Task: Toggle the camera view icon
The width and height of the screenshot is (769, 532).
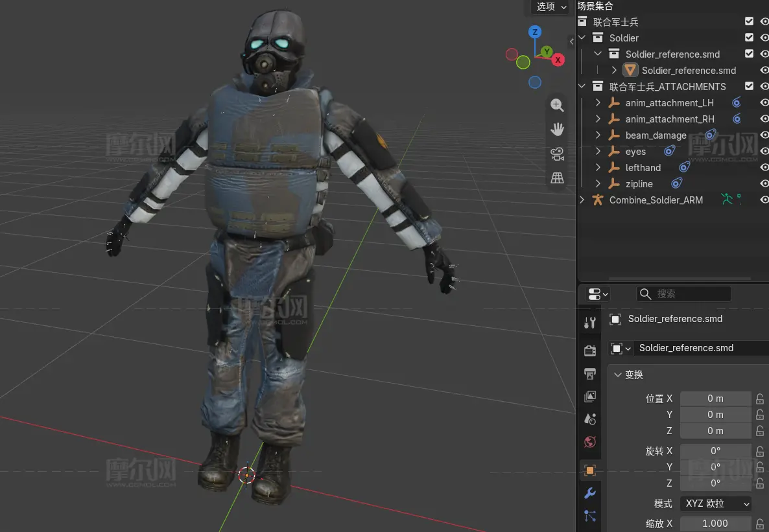Action: pos(556,154)
